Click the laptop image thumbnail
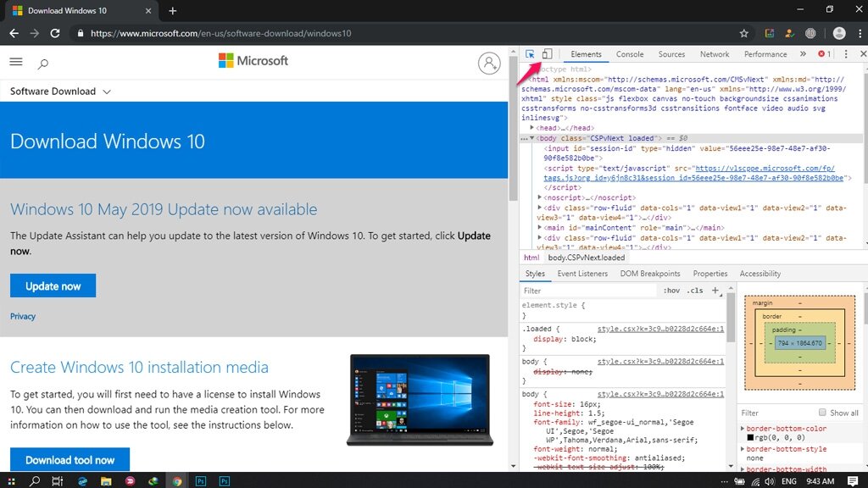The image size is (868, 488). click(x=420, y=400)
